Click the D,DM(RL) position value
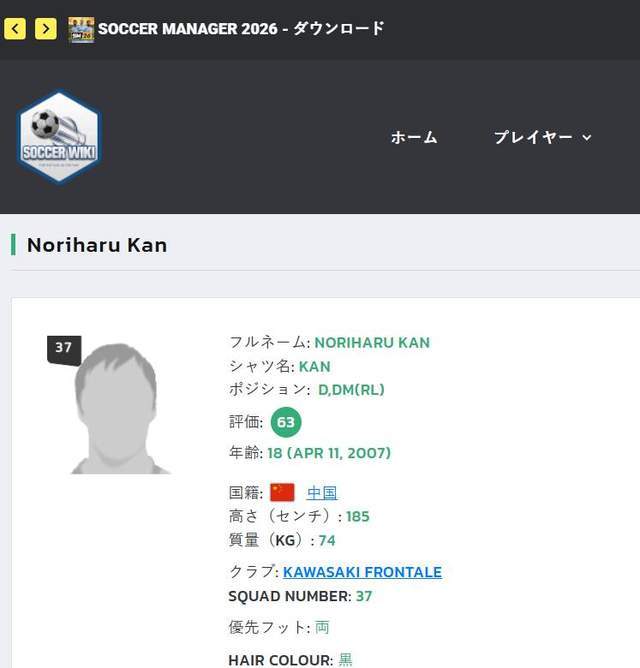 [x=351, y=389]
